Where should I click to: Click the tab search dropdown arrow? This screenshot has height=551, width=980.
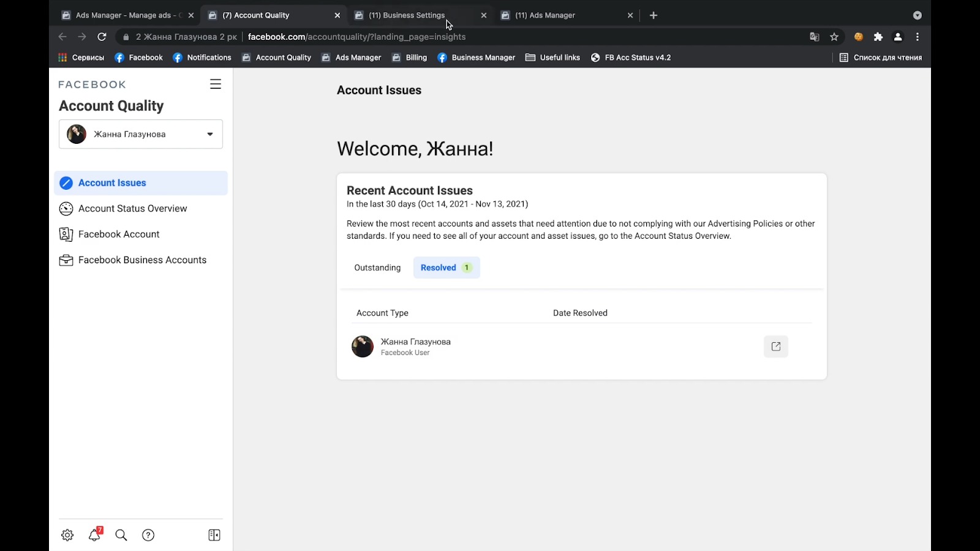click(918, 15)
